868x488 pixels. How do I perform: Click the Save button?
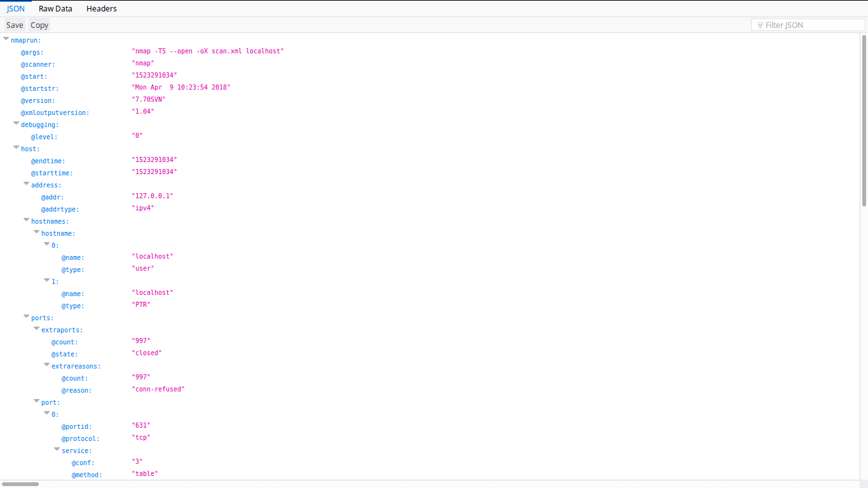14,25
